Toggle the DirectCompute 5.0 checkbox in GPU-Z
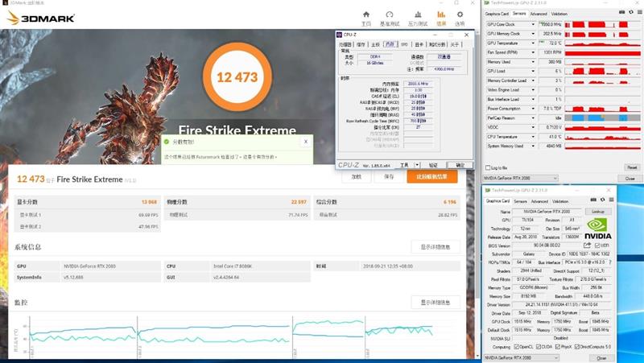 point(577,347)
